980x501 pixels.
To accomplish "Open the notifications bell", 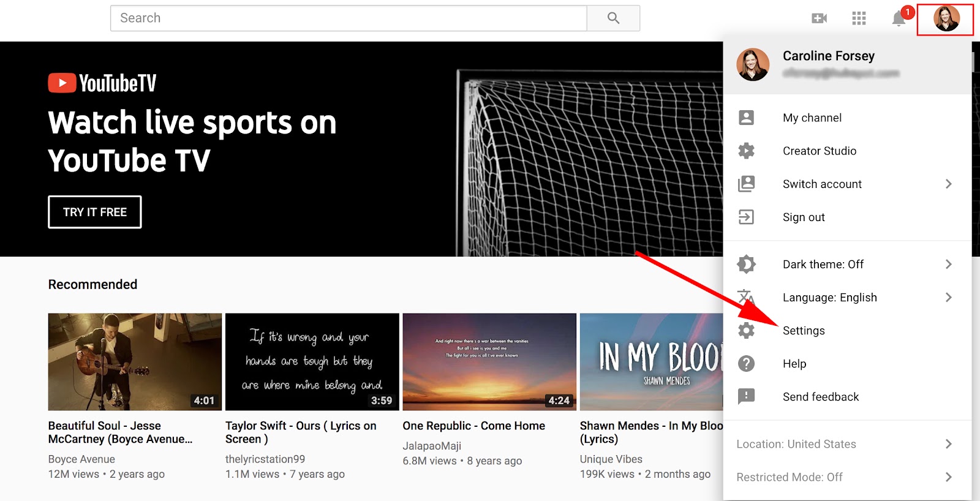I will [899, 18].
